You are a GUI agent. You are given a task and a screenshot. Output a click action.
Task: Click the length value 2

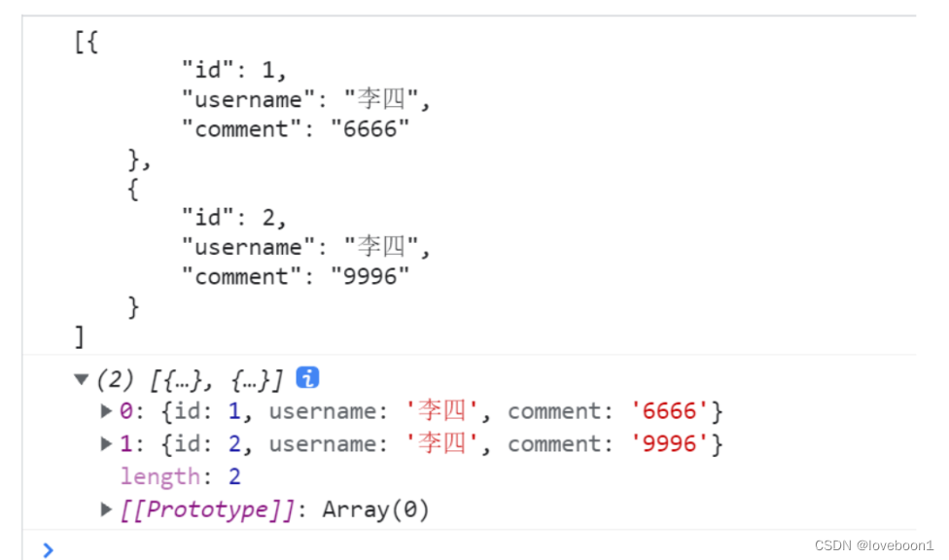pos(235,476)
